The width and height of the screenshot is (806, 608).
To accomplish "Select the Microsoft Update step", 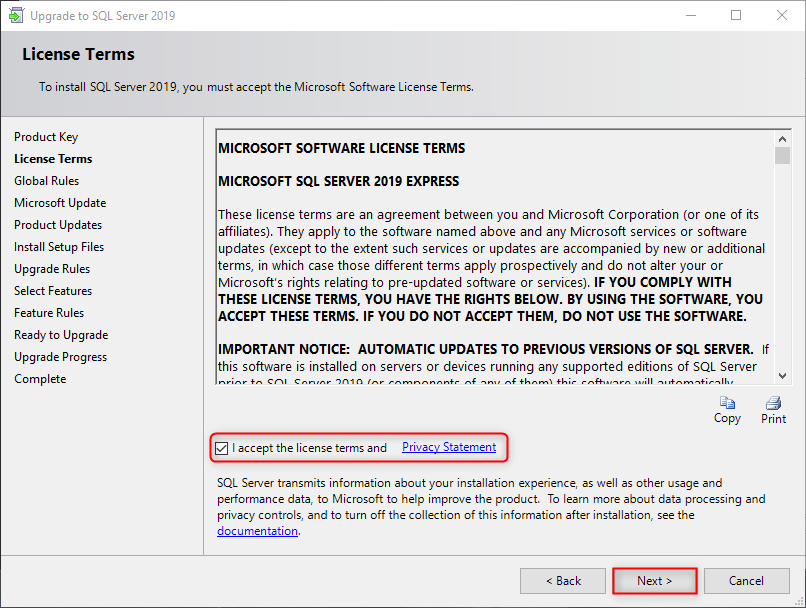I will click(x=60, y=203).
